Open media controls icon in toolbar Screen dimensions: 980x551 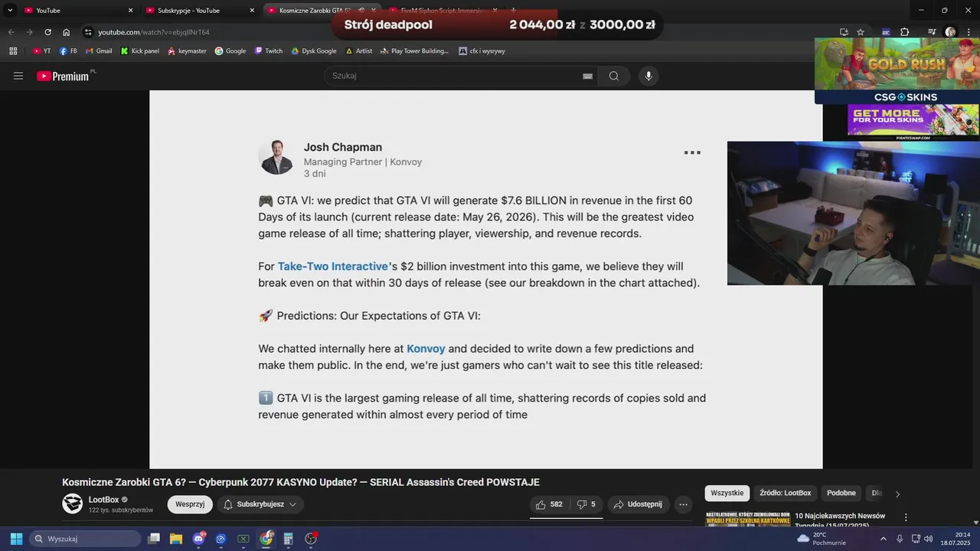click(932, 32)
